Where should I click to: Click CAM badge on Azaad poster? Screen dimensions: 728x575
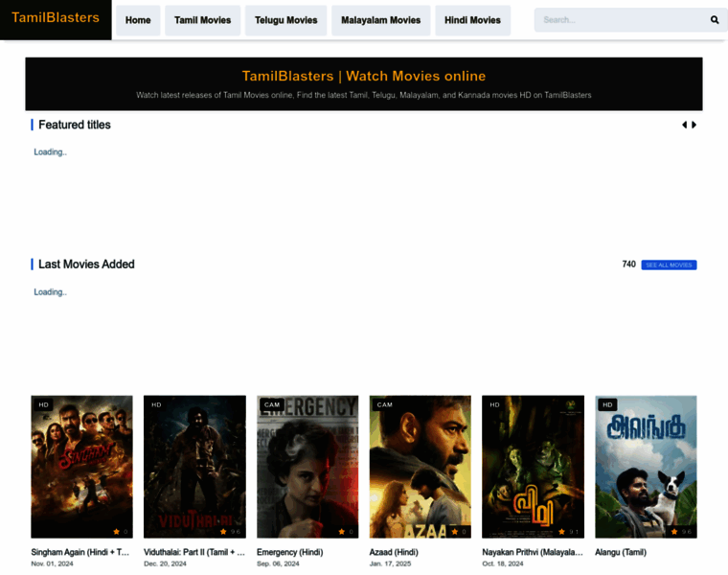[x=385, y=405]
